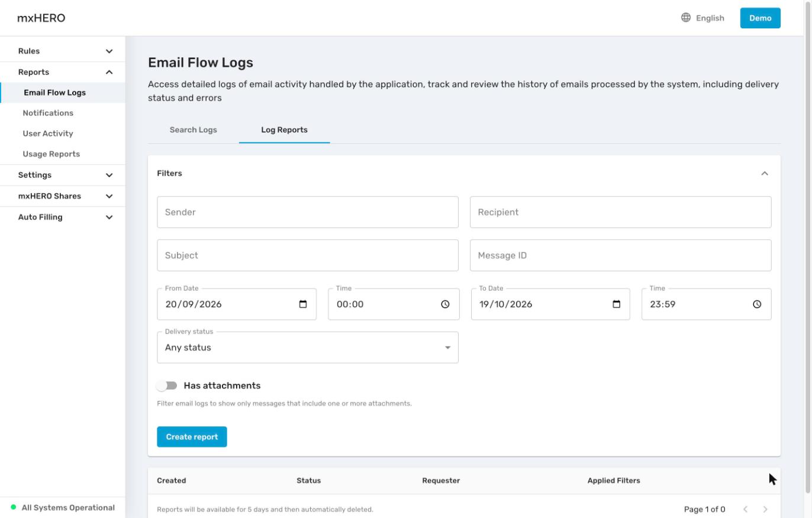
Task: Switch to the Search Logs tab
Action: [194, 130]
